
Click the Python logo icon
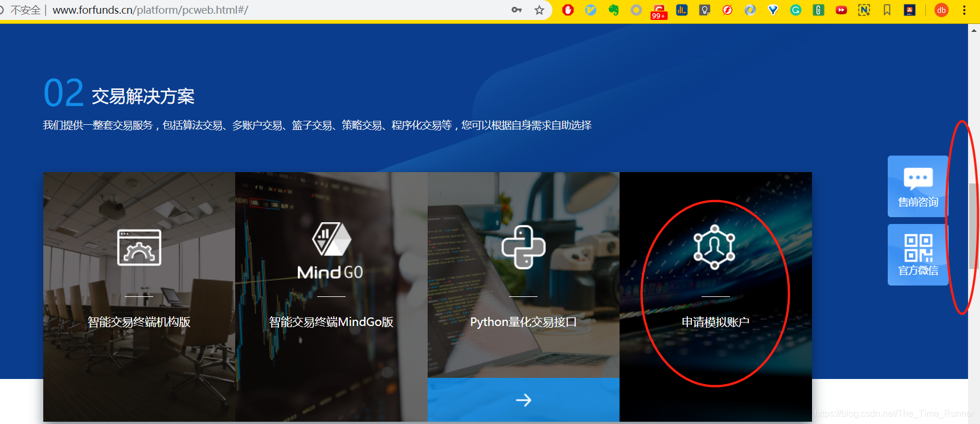(x=523, y=247)
